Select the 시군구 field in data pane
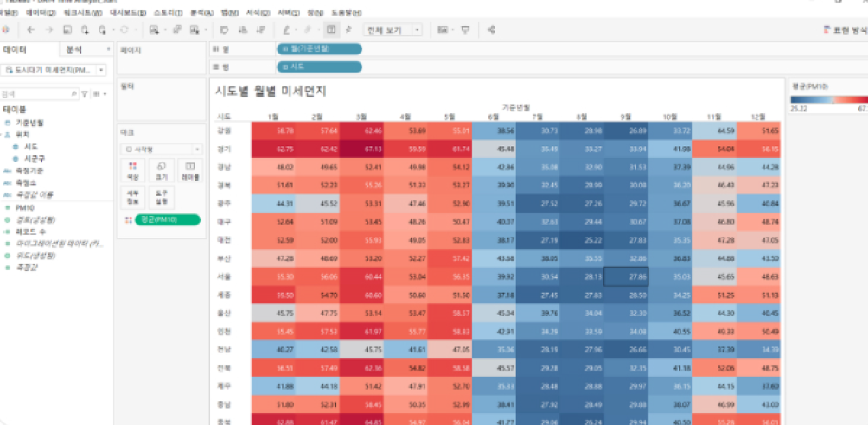The width and height of the screenshot is (868, 425). point(33,158)
